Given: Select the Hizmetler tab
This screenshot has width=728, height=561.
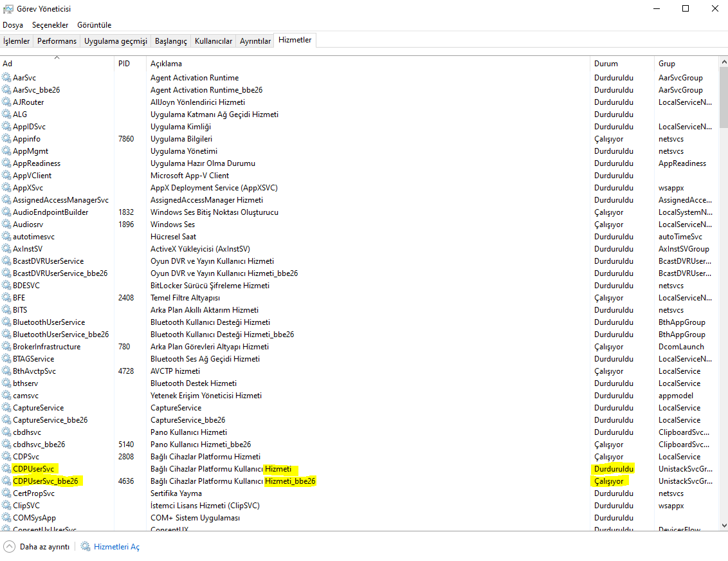Looking at the screenshot, I should [x=295, y=40].
